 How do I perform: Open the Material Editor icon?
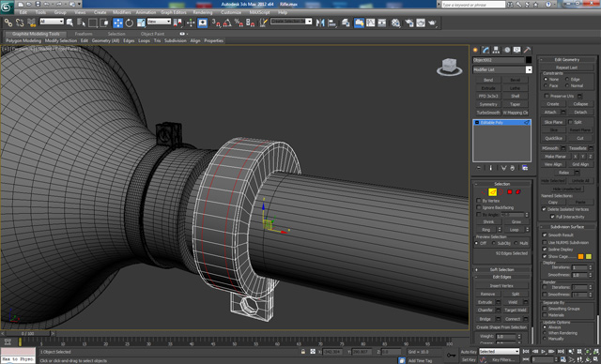point(395,23)
